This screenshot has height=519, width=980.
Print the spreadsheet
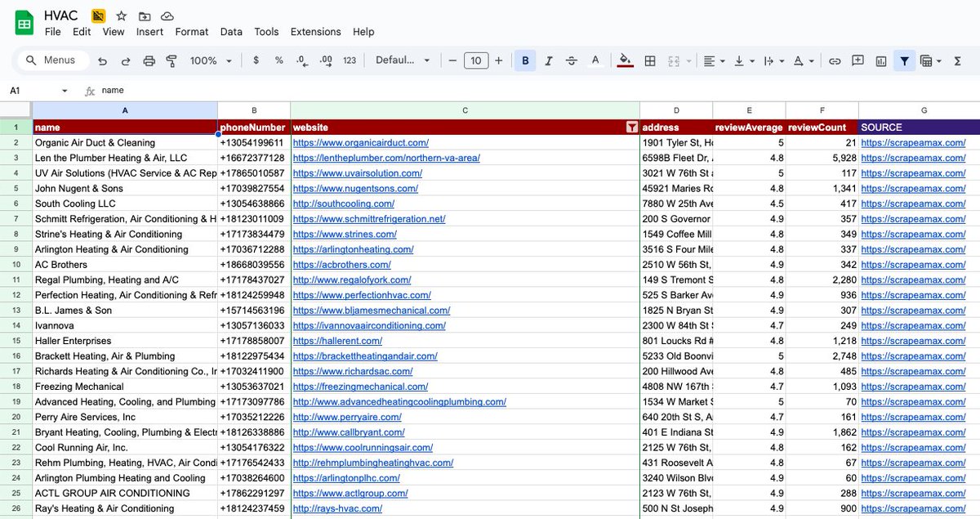pyautogui.click(x=149, y=60)
